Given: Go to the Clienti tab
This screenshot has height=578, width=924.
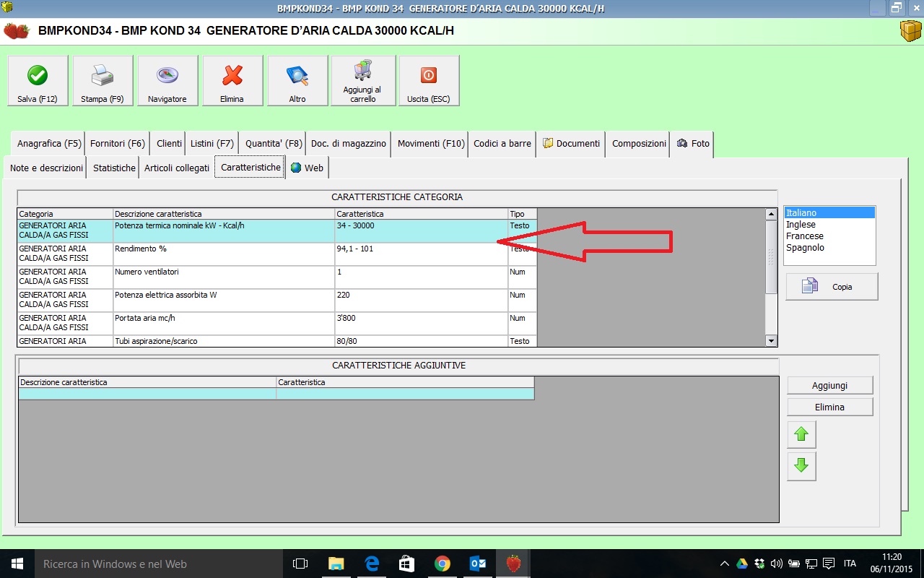Looking at the screenshot, I should pos(169,144).
